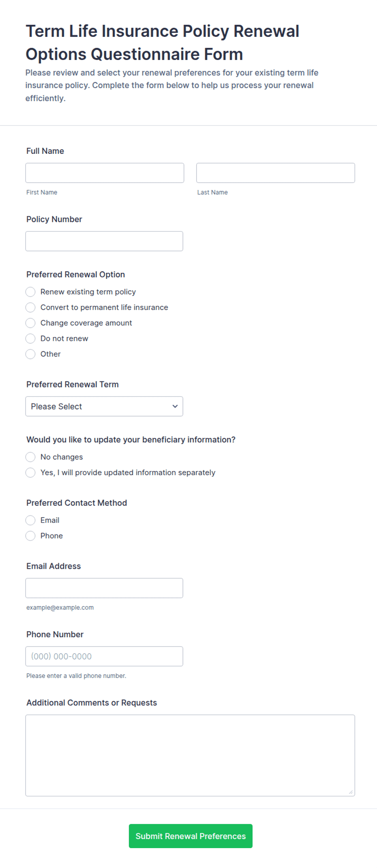Click the Preferred Renewal Option label

(76, 274)
